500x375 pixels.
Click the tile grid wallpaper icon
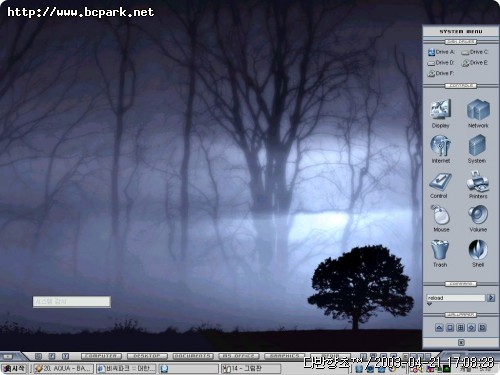pos(460,328)
